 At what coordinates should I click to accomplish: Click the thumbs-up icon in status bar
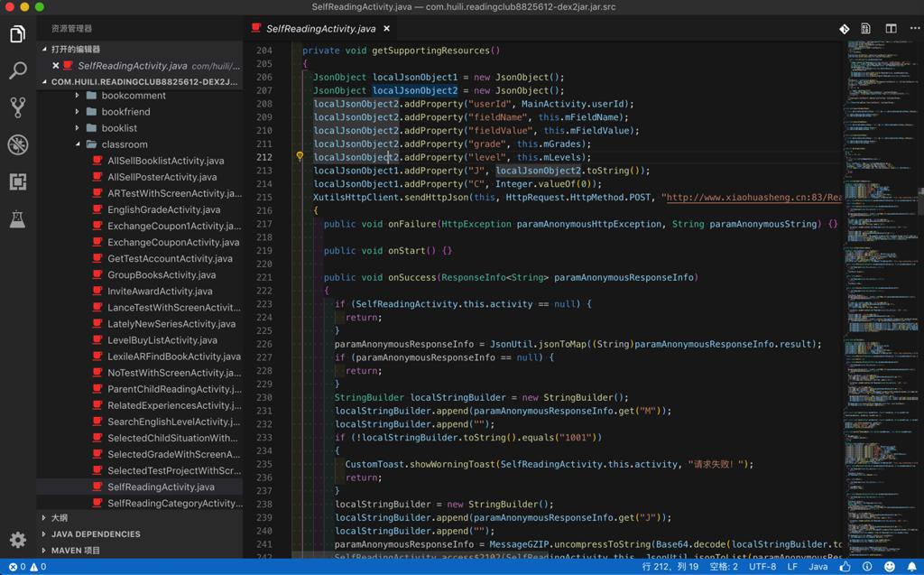(845, 566)
